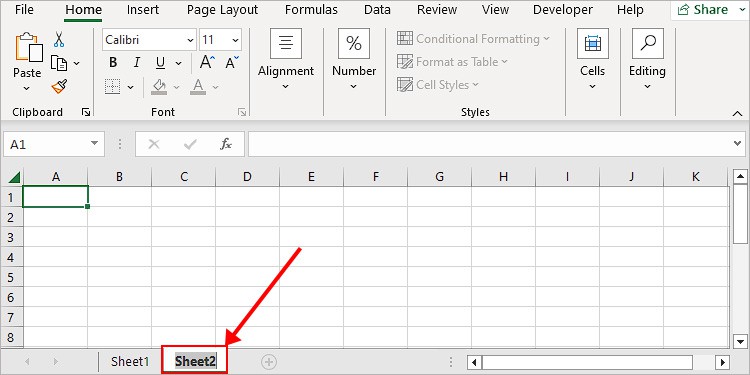
Task: Click cell A1
Action: click(x=55, y=197)
